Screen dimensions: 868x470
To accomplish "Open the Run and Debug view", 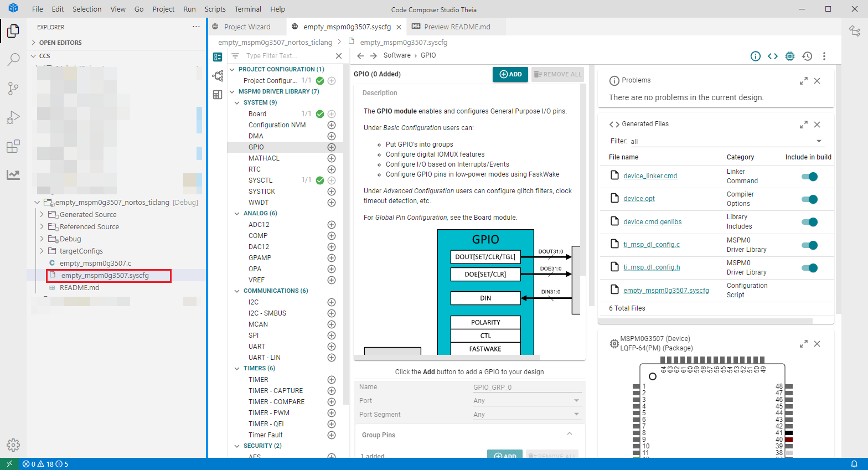I will (13, 117).
